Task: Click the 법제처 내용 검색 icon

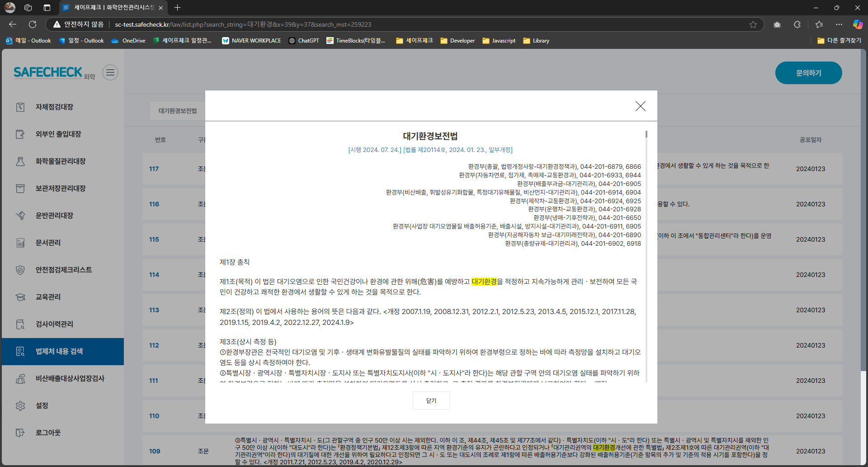Action: [x=20, y=351]
